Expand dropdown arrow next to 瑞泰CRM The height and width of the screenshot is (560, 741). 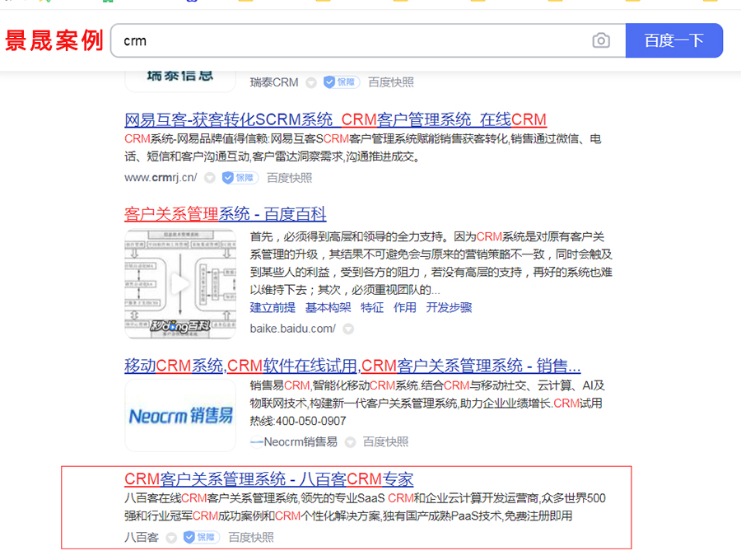[x=311, y=82]
